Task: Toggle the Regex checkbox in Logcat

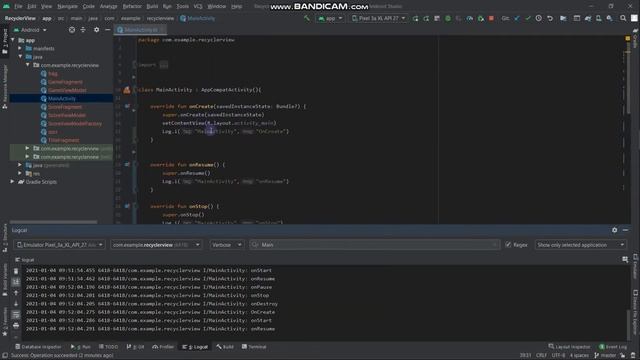Action: click(508, 245)
